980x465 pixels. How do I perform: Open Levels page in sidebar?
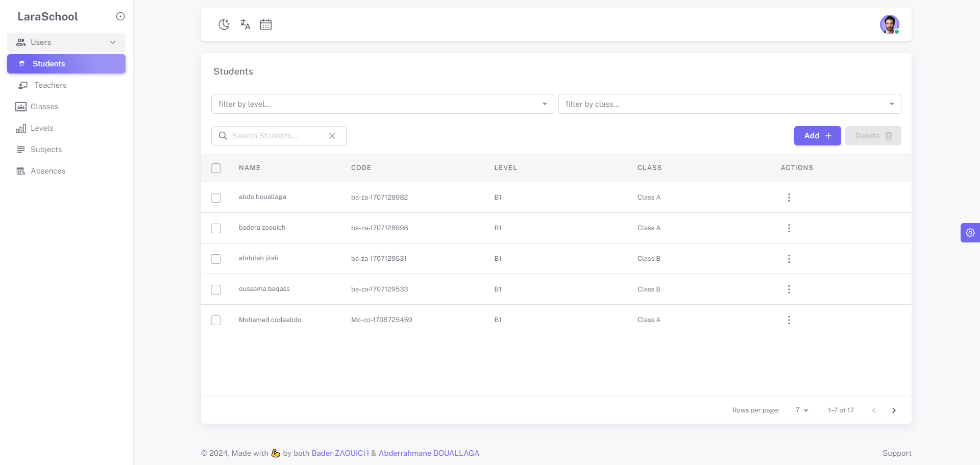tap(66, 128)
